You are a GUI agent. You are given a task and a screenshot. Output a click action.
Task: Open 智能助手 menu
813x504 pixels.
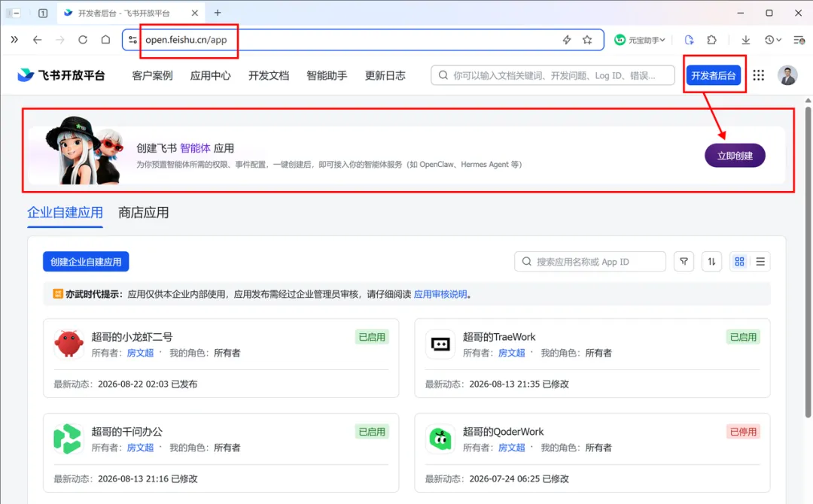pyautogui.click(x=327, y=76)
